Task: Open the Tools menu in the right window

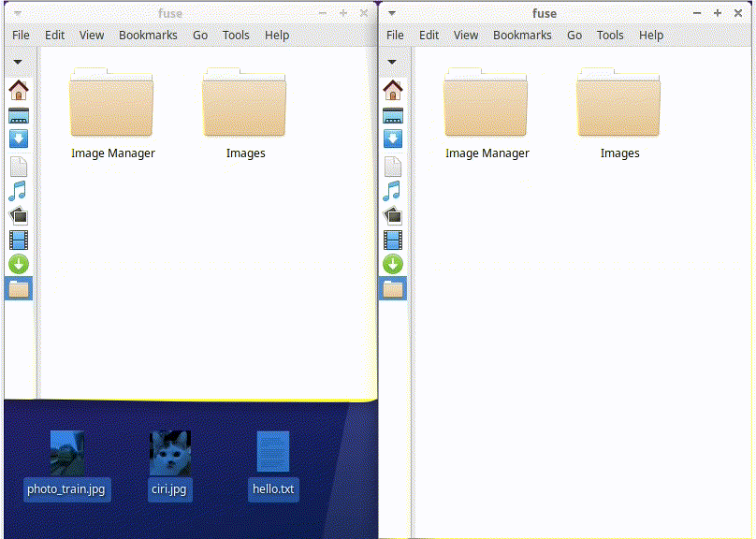Action: pyautogui.click(x=610, y=35)
